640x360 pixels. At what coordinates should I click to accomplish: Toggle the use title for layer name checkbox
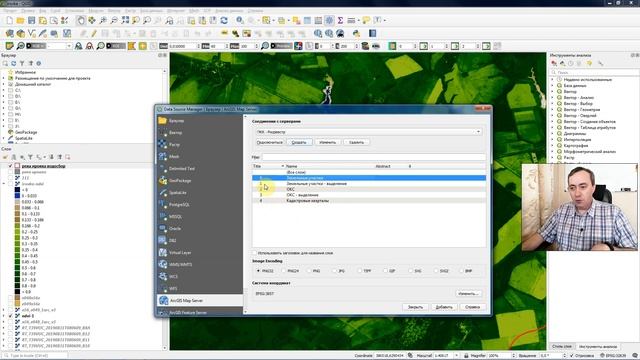point(255,253)
